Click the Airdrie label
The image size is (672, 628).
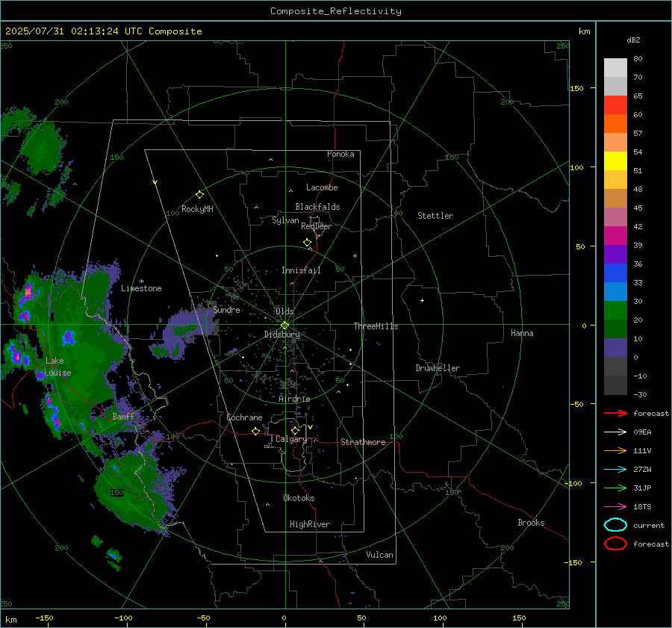pos(294,399)
